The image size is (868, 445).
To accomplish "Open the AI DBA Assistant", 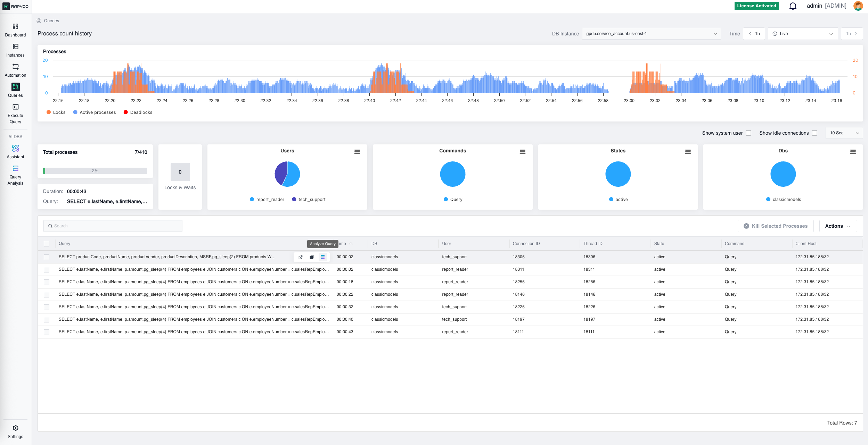I will point(15,152).
